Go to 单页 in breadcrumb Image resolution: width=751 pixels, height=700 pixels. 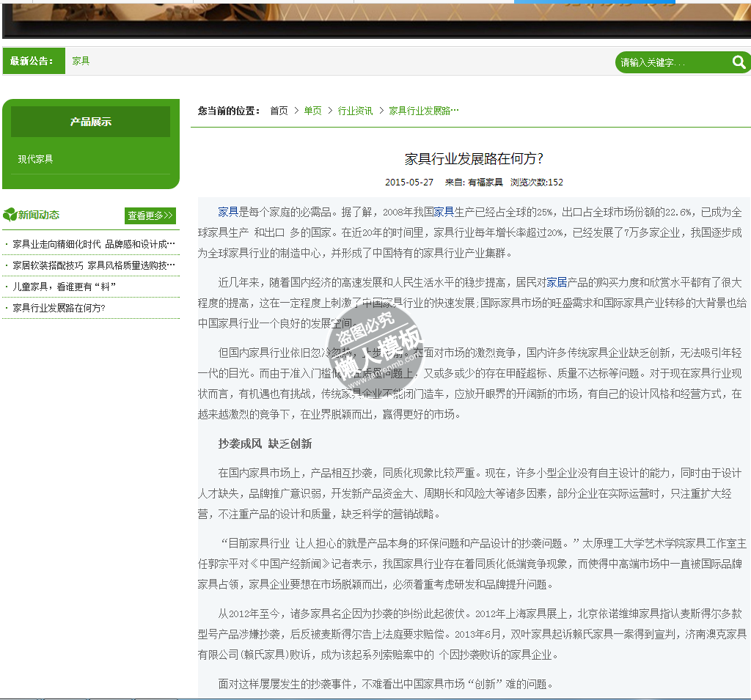[x=312, y=111]
